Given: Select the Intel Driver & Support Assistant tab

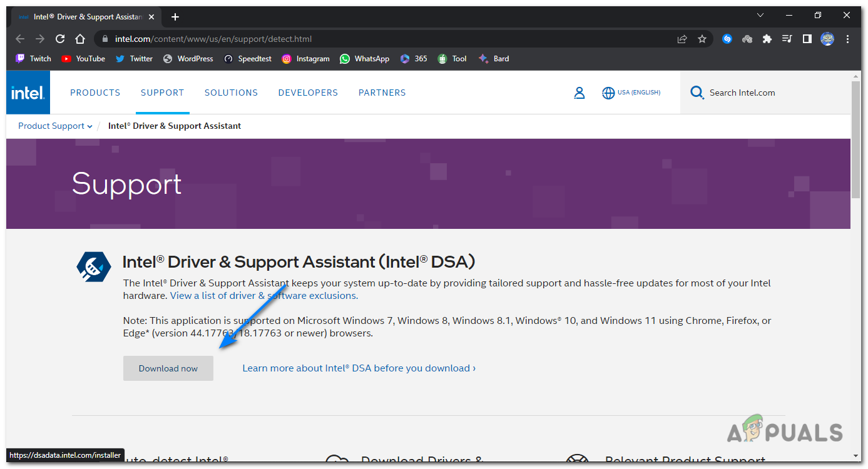Looking at the screenshot, I should 88,17.
